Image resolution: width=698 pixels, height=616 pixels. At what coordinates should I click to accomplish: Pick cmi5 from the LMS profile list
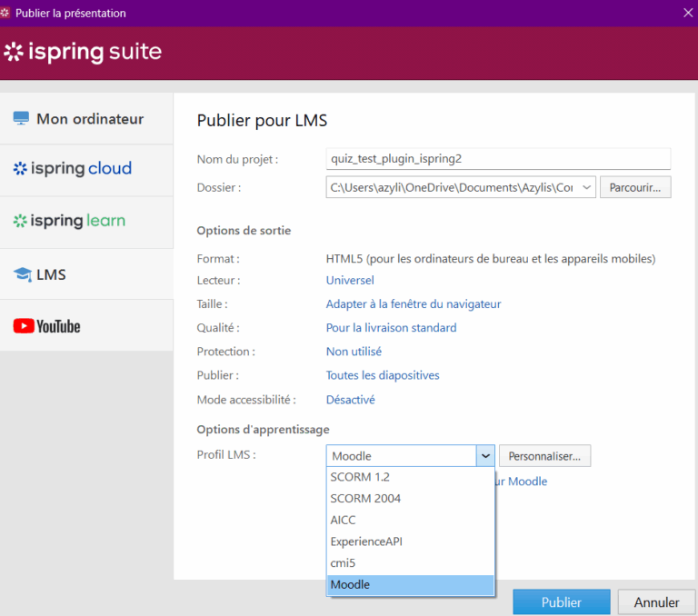click(x=411, y=563)
